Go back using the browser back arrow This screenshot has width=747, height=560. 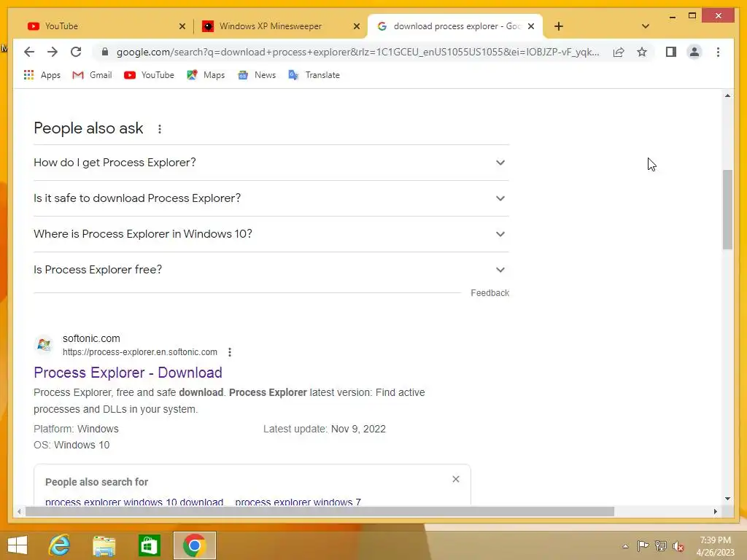point(29,52)
